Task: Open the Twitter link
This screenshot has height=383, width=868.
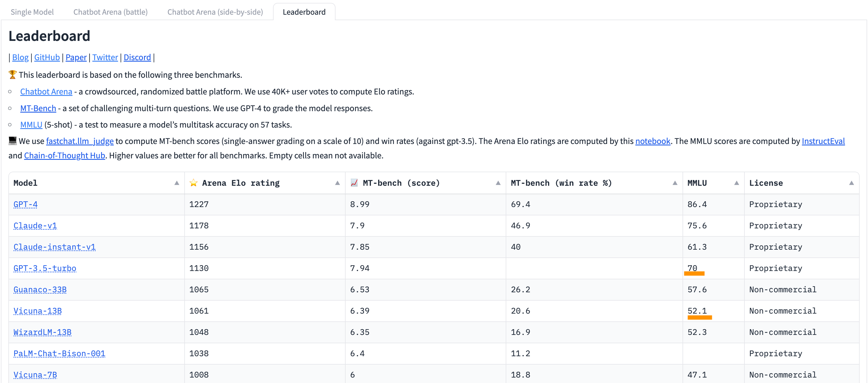Action: (x=105, y=57)
